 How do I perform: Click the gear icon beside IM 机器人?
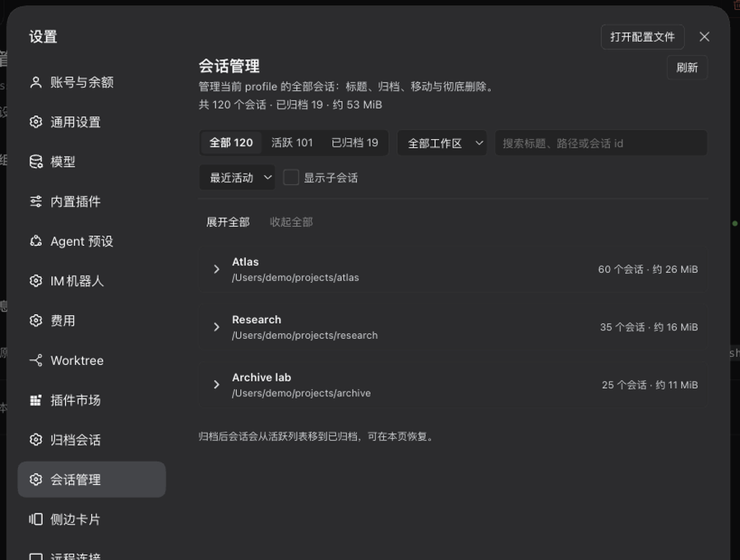[36, 281]
